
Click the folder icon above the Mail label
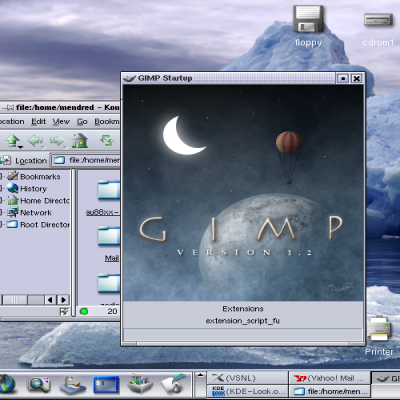[x=109, y=236]
